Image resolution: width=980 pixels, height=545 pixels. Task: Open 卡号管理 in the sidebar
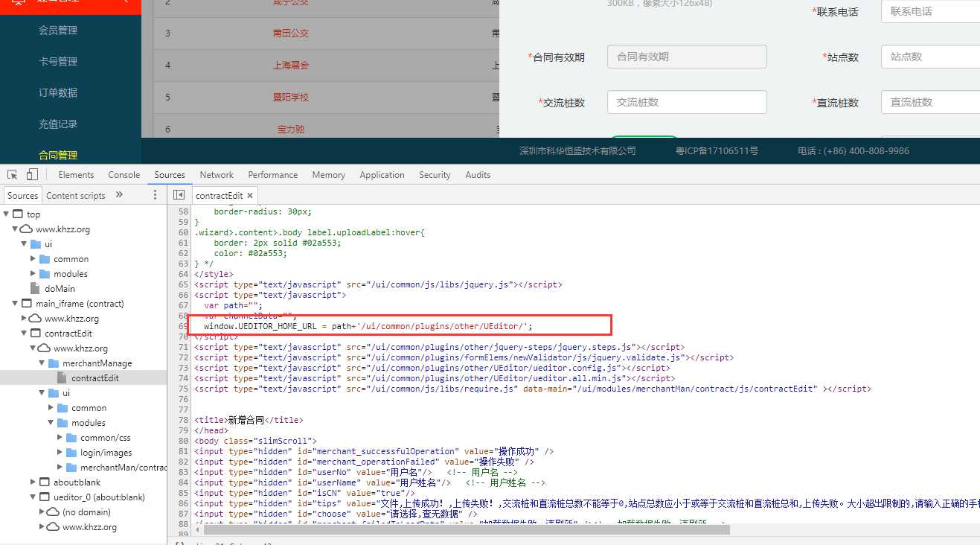58,62
